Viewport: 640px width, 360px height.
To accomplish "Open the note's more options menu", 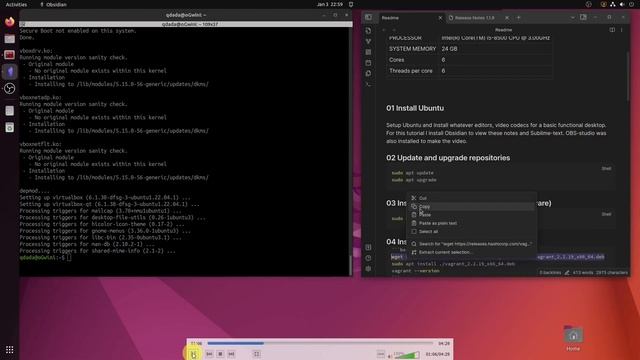I will [x=621, y=30].
